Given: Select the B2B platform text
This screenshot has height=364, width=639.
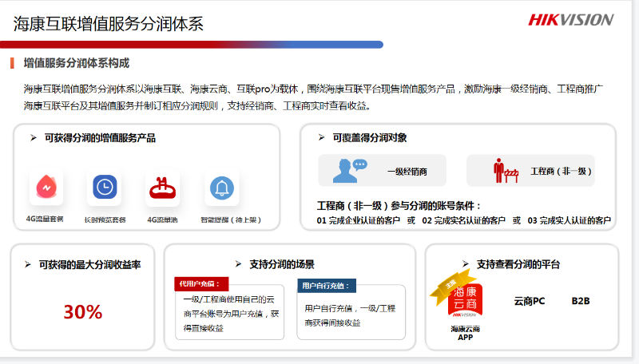Looking at the screenshot, I should click(580, 301).
